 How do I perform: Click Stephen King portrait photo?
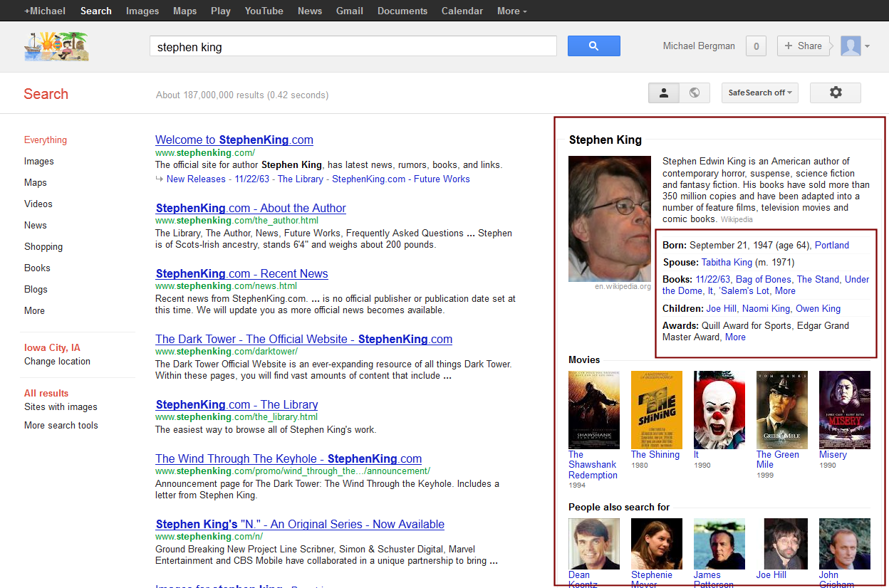[x=610, y=219]
